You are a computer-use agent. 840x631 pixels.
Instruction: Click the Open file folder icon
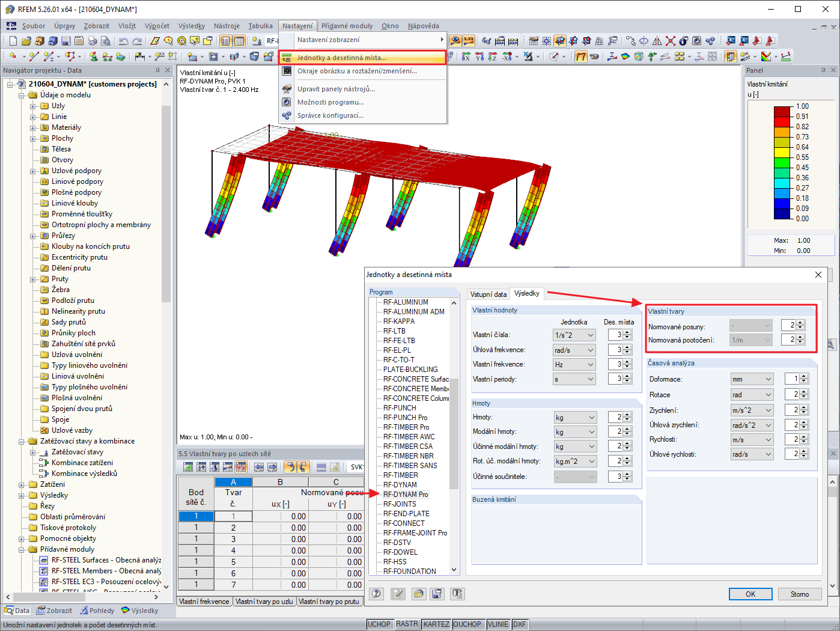tap(26, 41)
